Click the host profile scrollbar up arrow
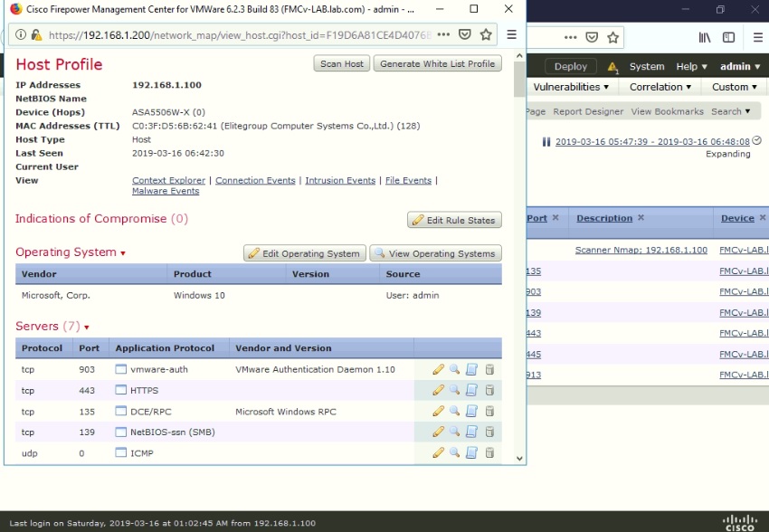Image resolution: width=769 pixels, height=532 pixels. point(519,56)
